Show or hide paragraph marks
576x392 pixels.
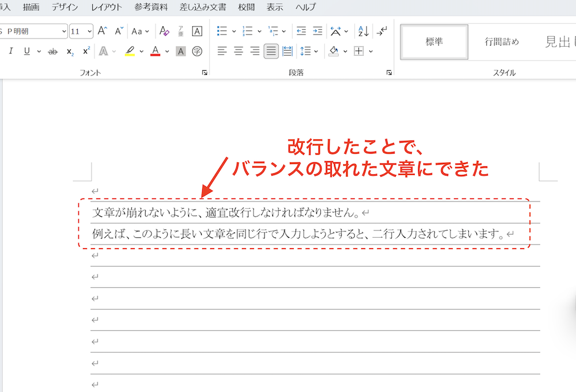coord(382,31)
